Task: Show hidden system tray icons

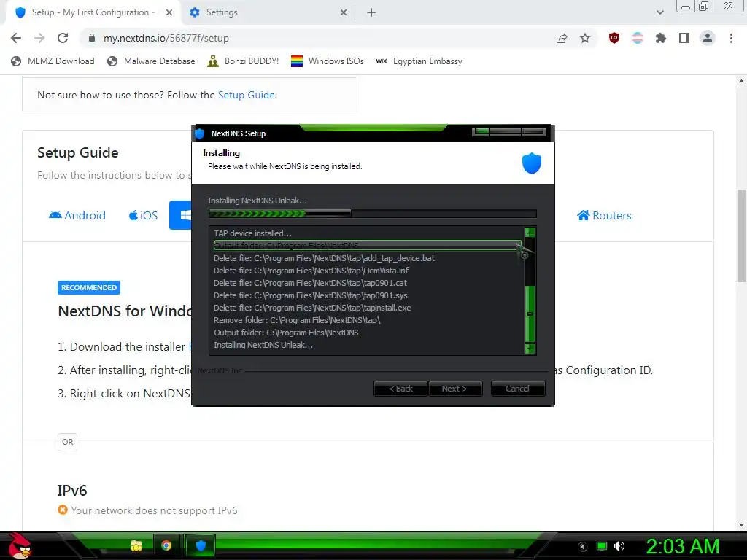Action: tap(583, 547)
